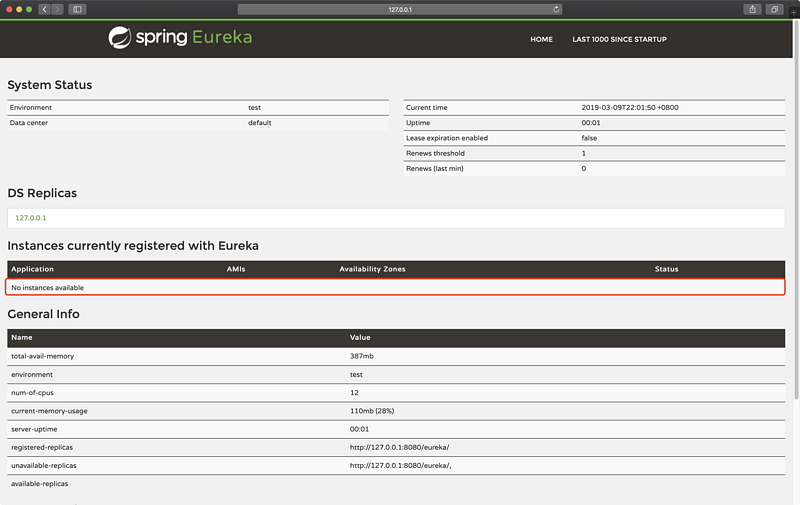Screen dimensions: 800x505
Task: Click the 'Data center' label
Action: click(29, 123)
